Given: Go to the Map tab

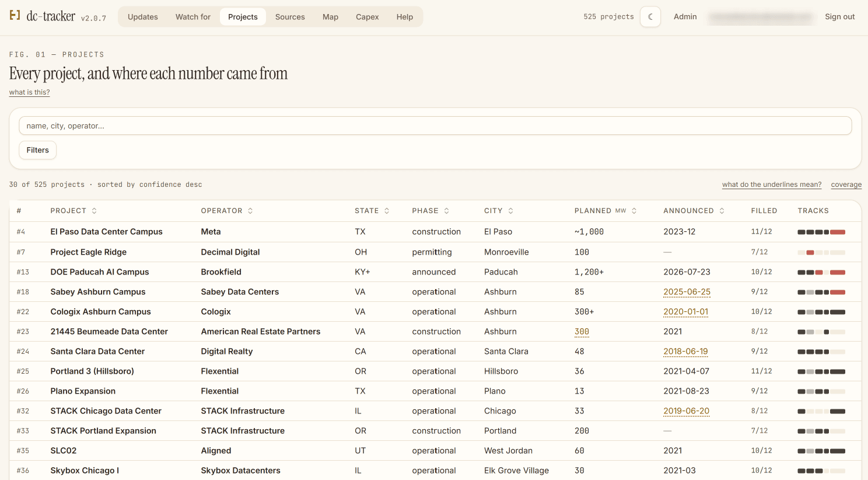Looking at the screenshot, I should coord(330,17).
